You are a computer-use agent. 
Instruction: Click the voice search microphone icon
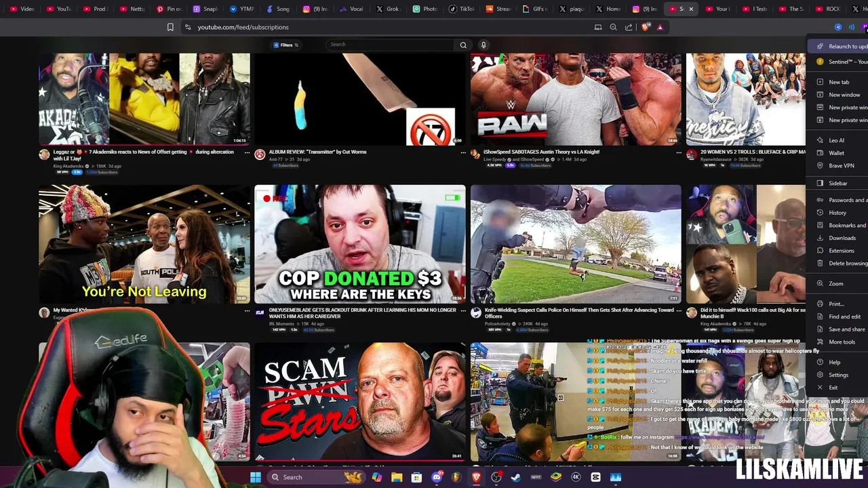tap(484, 45)
